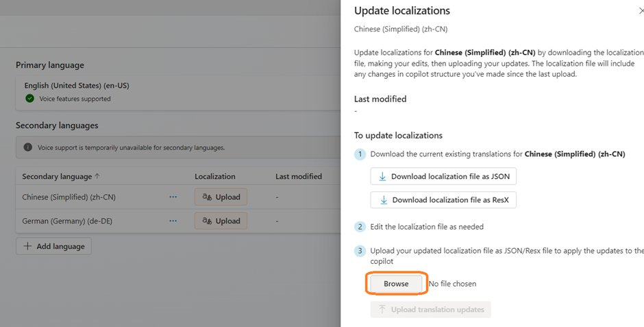Upload localization for Chinese (Simplified)
The image size is (644, 327).
coord(221,197)
